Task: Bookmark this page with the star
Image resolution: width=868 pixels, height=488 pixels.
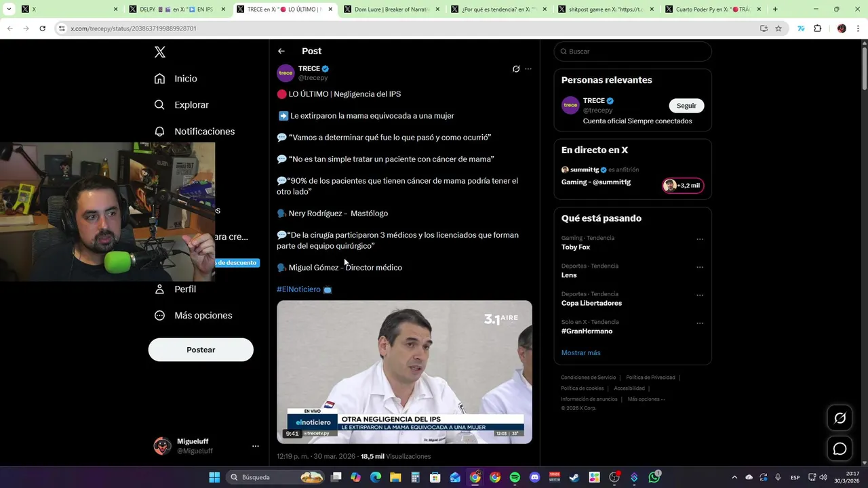Action: click(778, 28)
